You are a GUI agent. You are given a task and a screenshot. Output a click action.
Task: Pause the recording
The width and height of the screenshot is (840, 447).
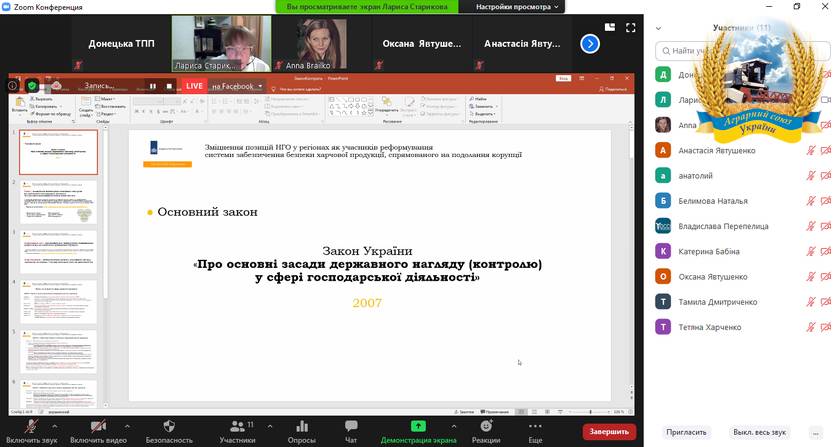click(x=153, y=86)
